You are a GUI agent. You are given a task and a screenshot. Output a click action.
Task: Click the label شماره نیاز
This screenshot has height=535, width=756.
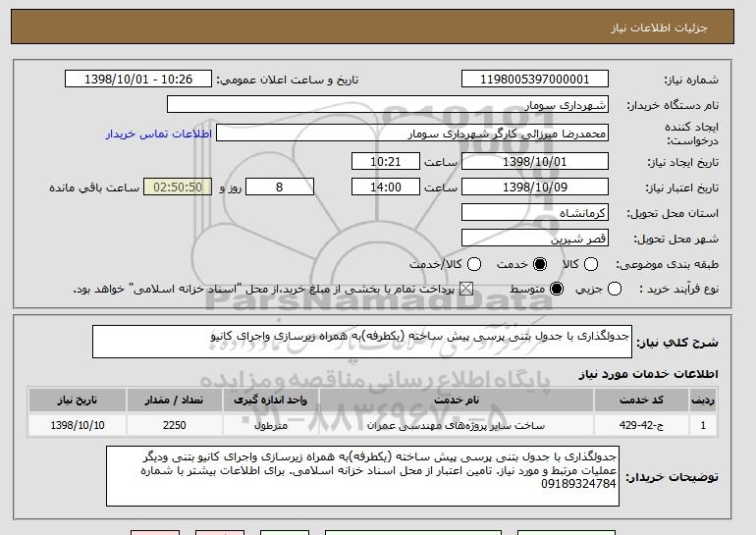click(x=691, y=80)
